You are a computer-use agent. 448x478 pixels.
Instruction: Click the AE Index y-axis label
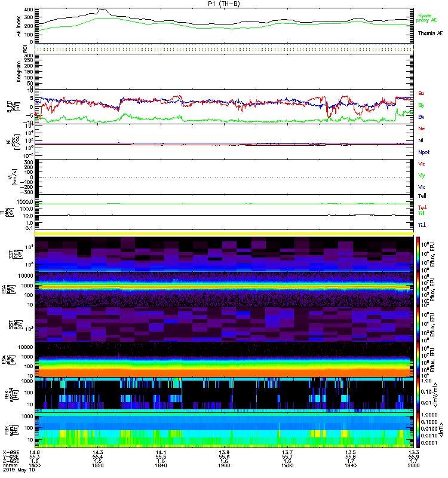click(19, 26)
